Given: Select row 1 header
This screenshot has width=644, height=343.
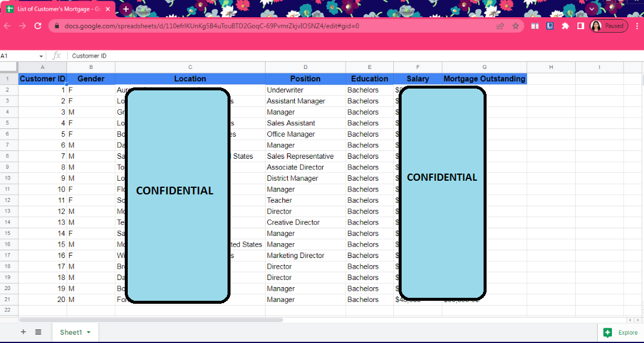Looking at the screenshot, I should (x=9, y=79).
